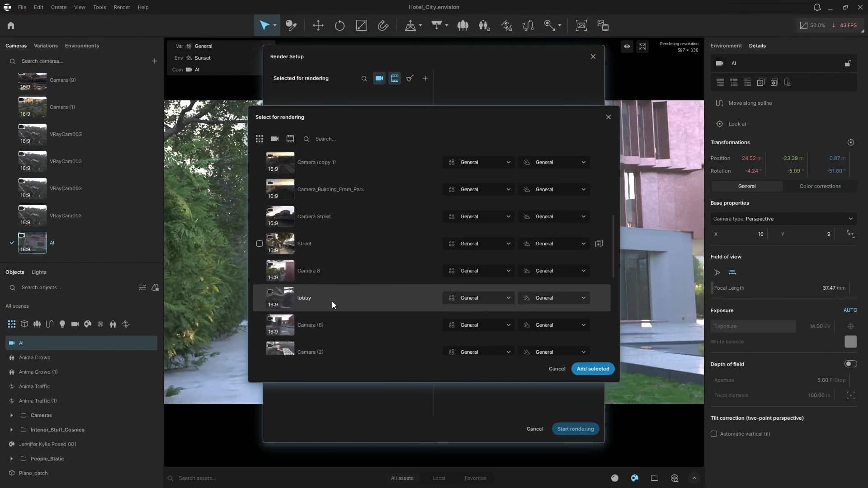
Task: Filter cameras only in Select for rendering
Action: 275,139
